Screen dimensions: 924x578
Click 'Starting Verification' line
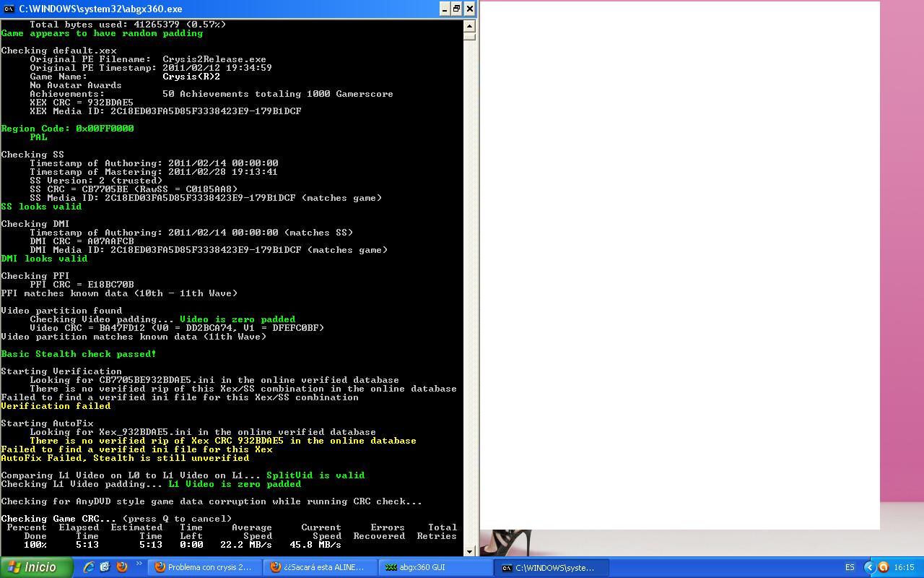61,371
